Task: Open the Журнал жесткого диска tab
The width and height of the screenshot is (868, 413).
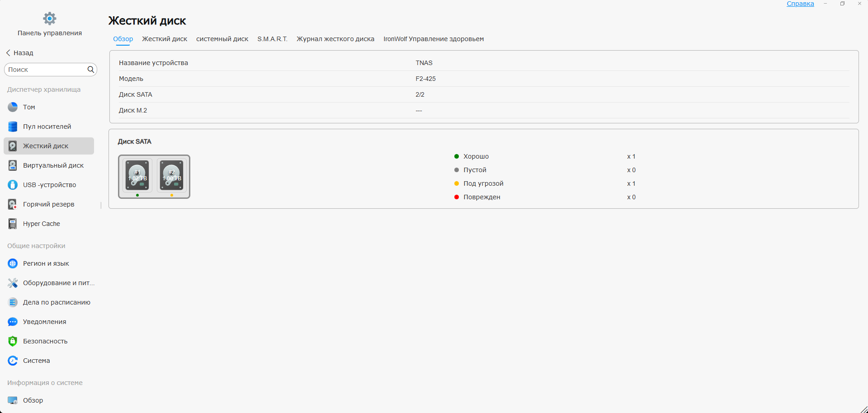Action: pyautogui.click(x=335, y=39)
